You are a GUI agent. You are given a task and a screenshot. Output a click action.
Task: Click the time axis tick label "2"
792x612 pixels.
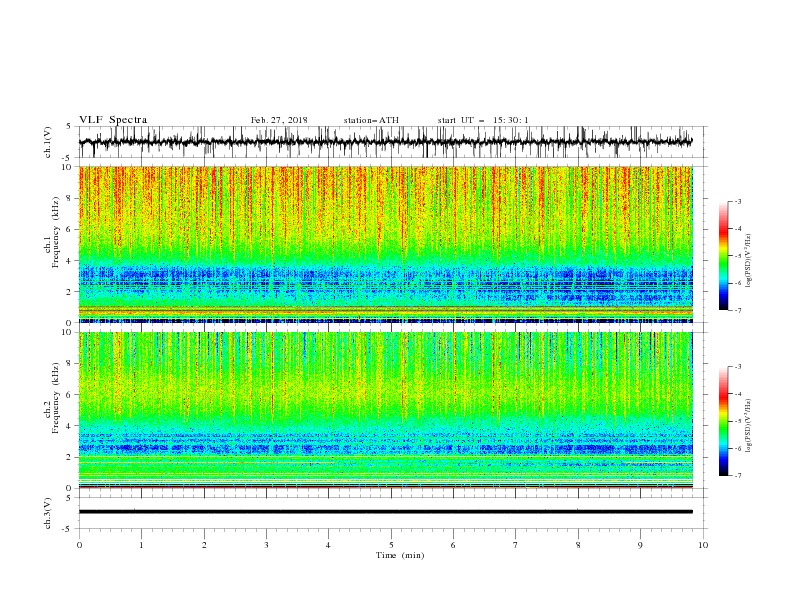click(204, 545)
